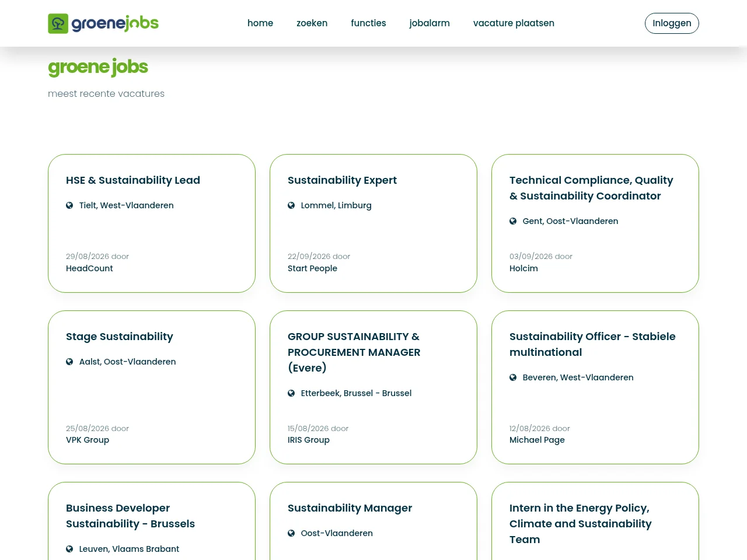Click globe icon beside Leuven, Vlaams Brabant
The width and height of the screenshot is (747, 560).
click(x=69, y=549)
